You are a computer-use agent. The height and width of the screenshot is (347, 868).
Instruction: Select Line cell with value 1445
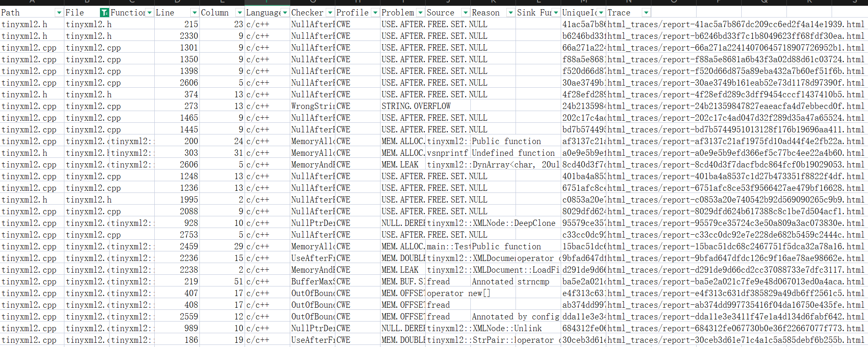[177, 130]
